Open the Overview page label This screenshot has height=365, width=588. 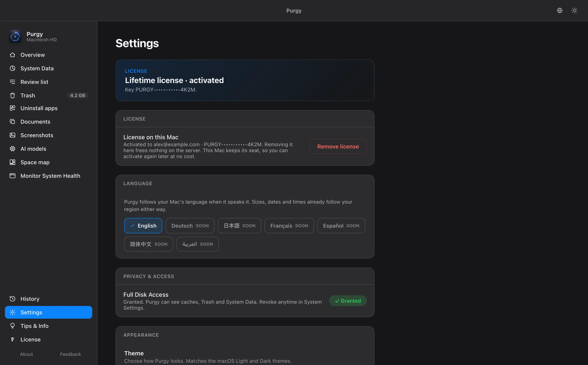33,55
